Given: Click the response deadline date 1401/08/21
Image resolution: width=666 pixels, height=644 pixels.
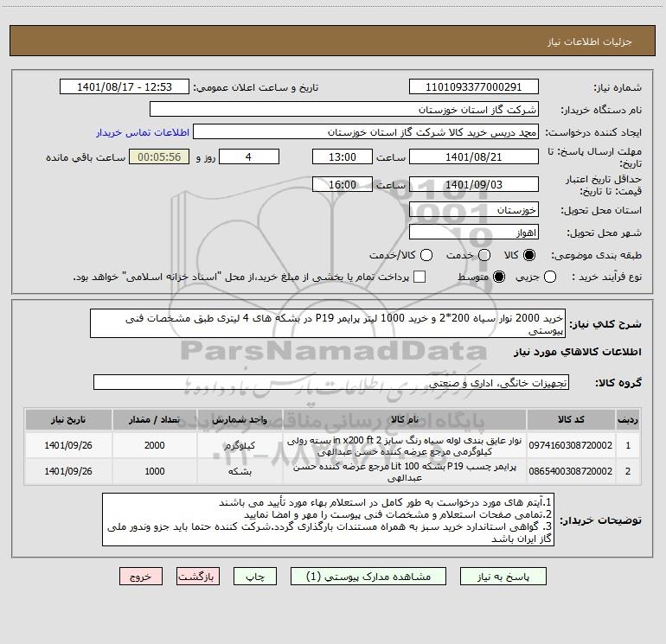Looking at the screenshot, I should (x=474, y=156).
